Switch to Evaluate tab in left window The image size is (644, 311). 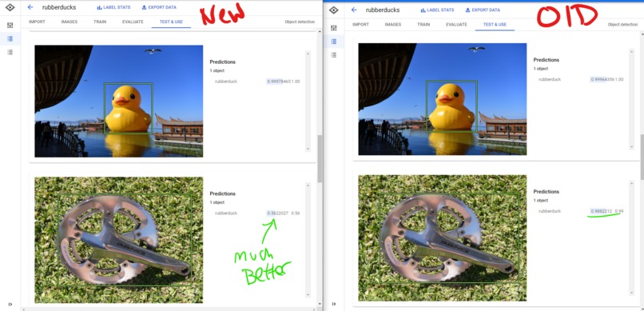pos(133,22)
